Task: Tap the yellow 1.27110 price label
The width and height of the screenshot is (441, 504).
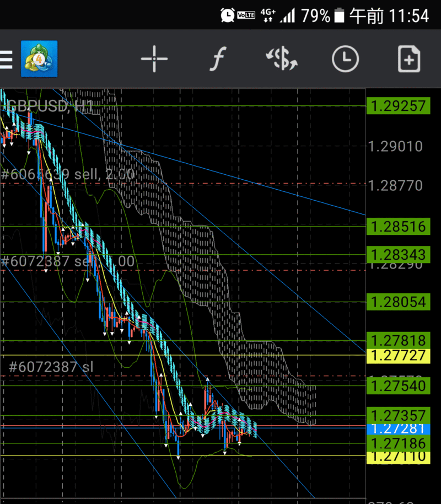Action: click(x=398, y=458)
